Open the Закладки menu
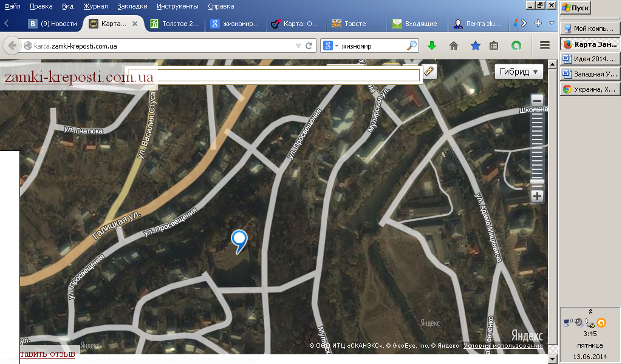 click(x=132, y=6)
